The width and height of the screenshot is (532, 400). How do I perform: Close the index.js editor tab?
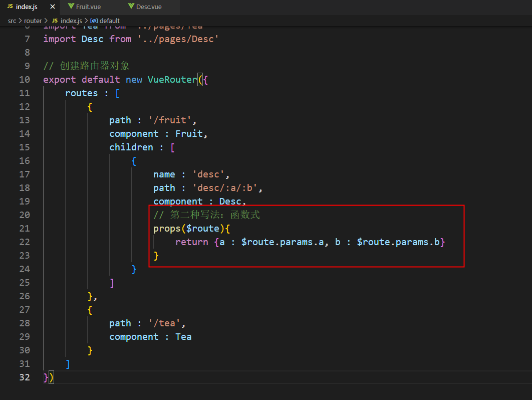click(x=52, y=7)
